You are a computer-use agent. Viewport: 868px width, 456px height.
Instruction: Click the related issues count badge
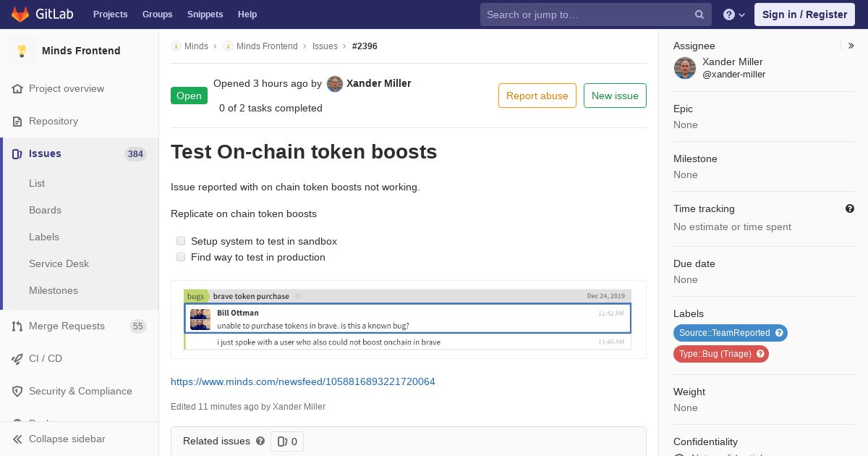coord(287,442)
